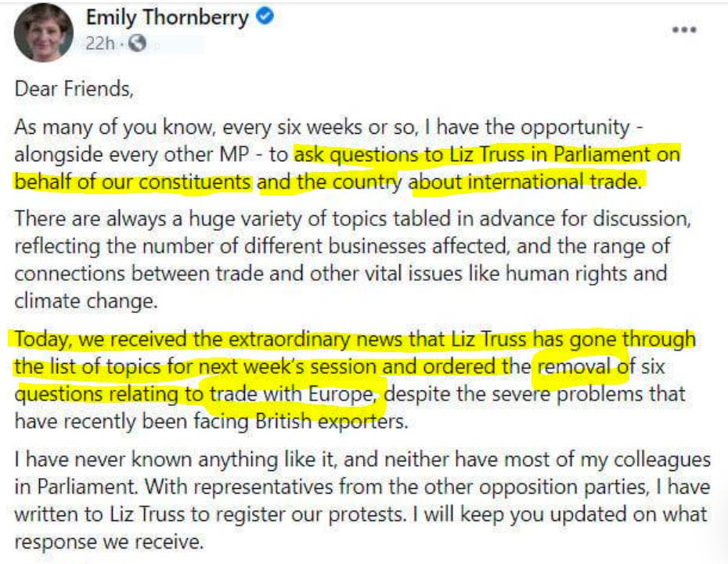This screenshot has width=728, height=564.
Task: Click the circled phrase 'trade with Europe'
Action: 291,394
